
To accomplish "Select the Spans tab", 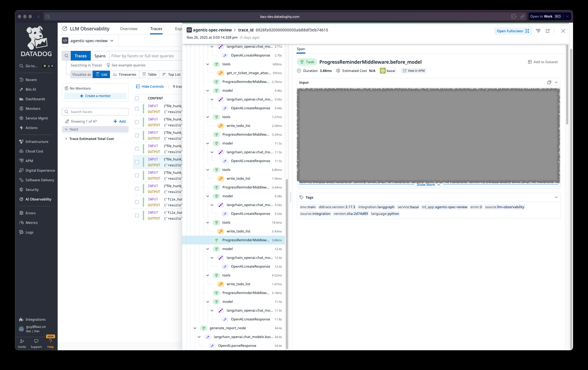I will [x=100, y=56].
